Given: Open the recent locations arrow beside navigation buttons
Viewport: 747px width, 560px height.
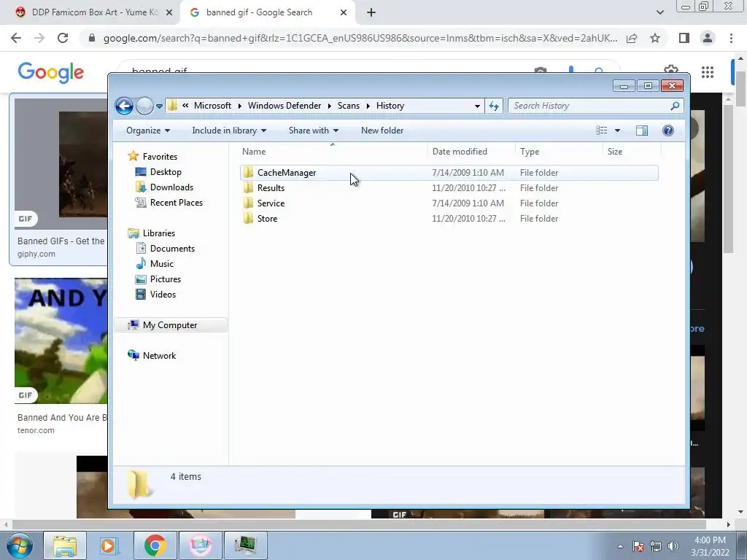Looking at the screenshot, I should click(x=159, y=106).
